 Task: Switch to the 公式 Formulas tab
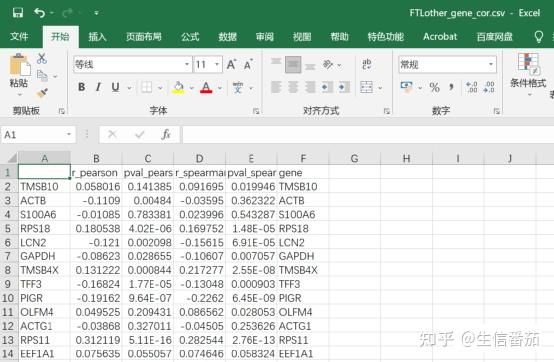pyautogui.click(x=190, y=37)
